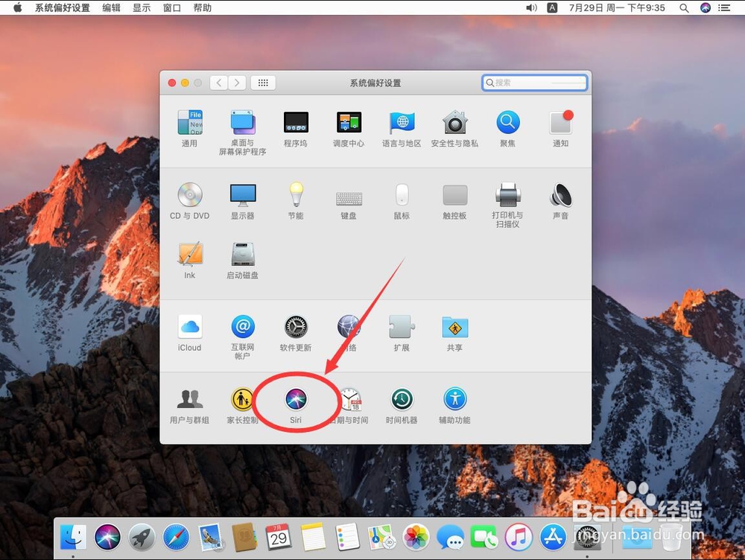Viewport: 745px width, 560px height.
Task: Open 家长控制 Parental Controls pane
Action: [242, 406]
